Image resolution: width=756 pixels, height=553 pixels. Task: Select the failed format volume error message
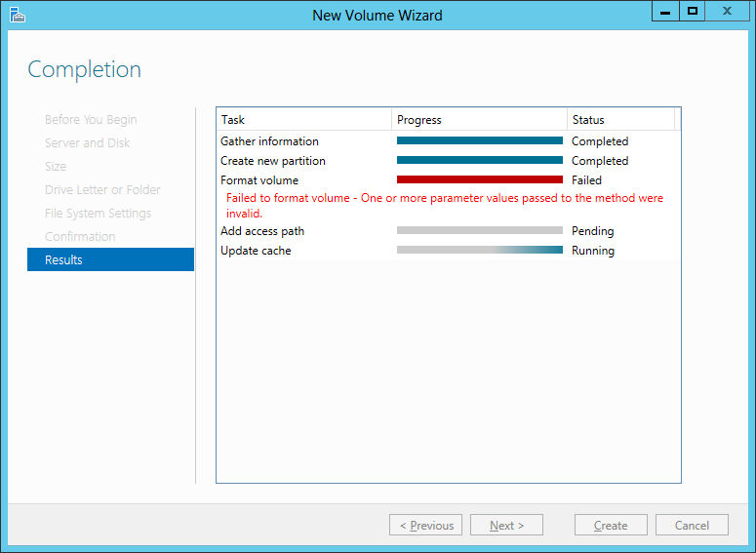click(x=444, y=205)
